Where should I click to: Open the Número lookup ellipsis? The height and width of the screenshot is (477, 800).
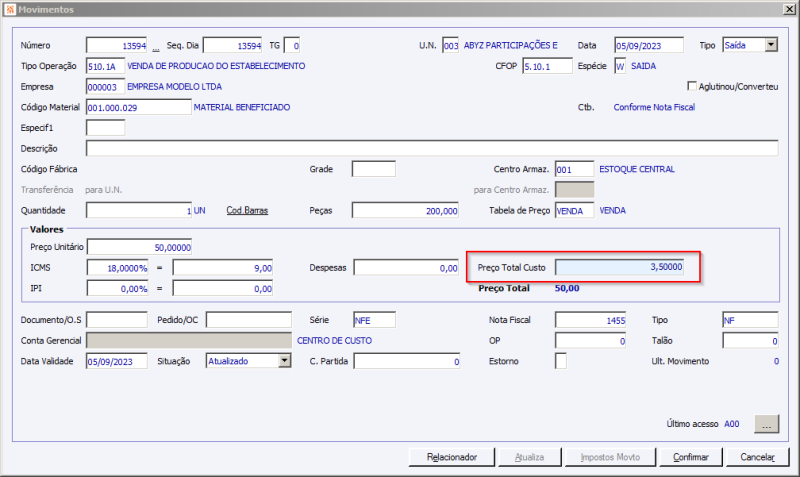[x=156, y=47]
